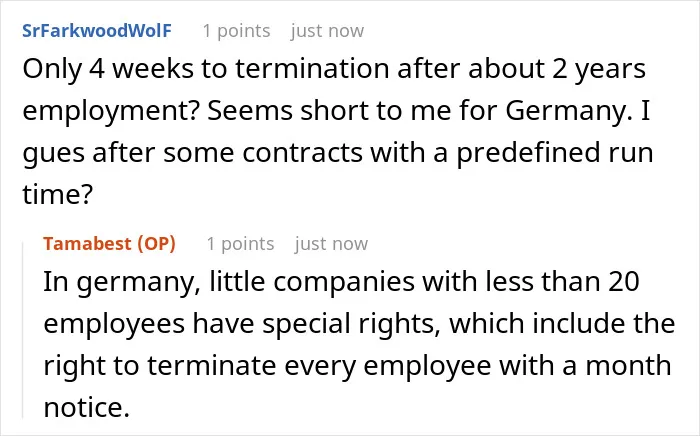Click the word "notice." ending the reply
Screen dimensions: 700x436
point(87,407)
